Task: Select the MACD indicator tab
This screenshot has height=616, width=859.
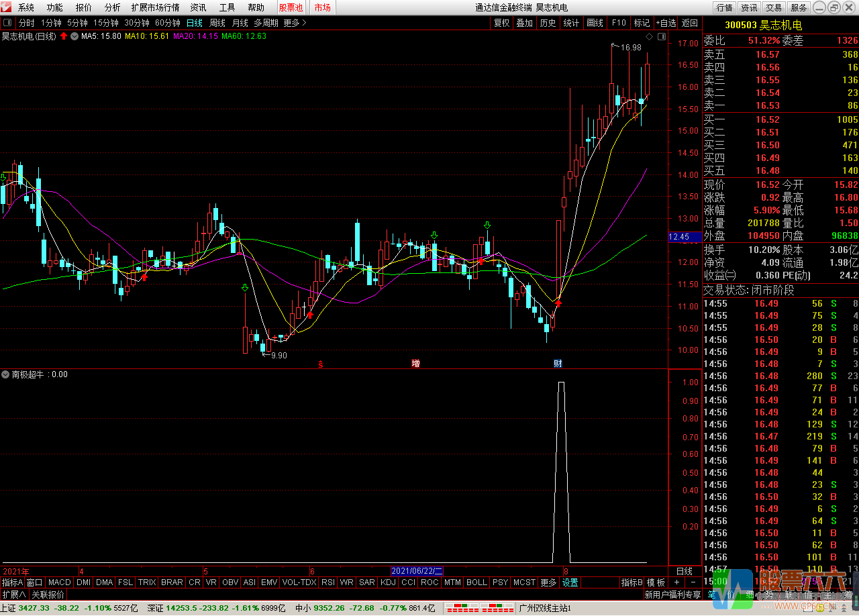Action: pyautogui.click(x=59, y=582)
